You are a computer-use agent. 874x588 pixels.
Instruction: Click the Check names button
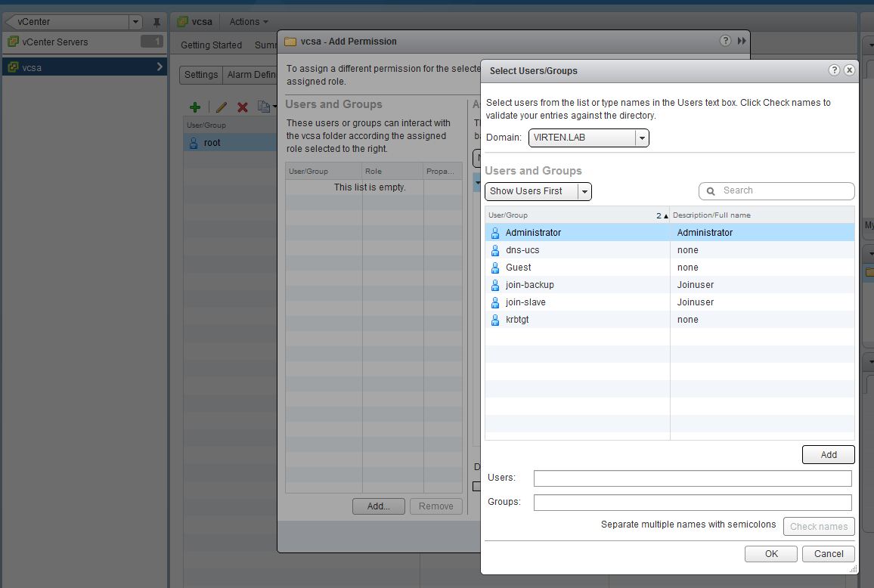pos(819,527)
